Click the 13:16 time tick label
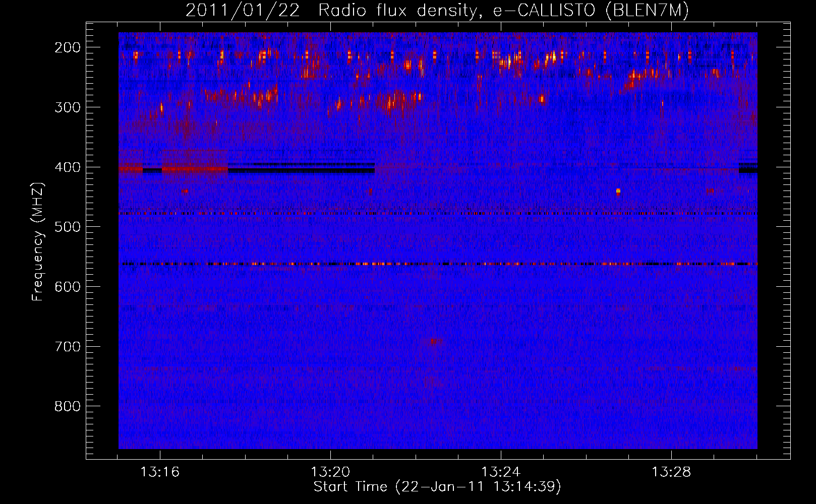This screenshot has width=816, height=504. coord(160,472)
